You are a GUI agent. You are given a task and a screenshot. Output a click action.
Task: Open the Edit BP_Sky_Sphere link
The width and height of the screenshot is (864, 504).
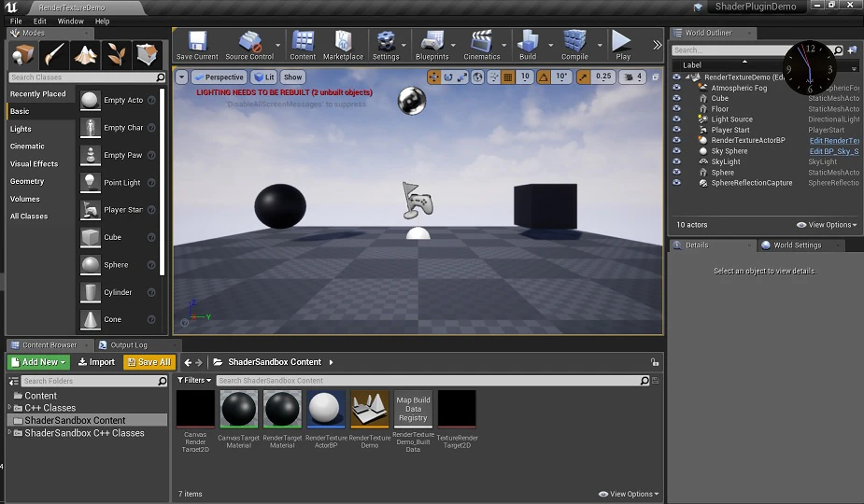(834, 151)
